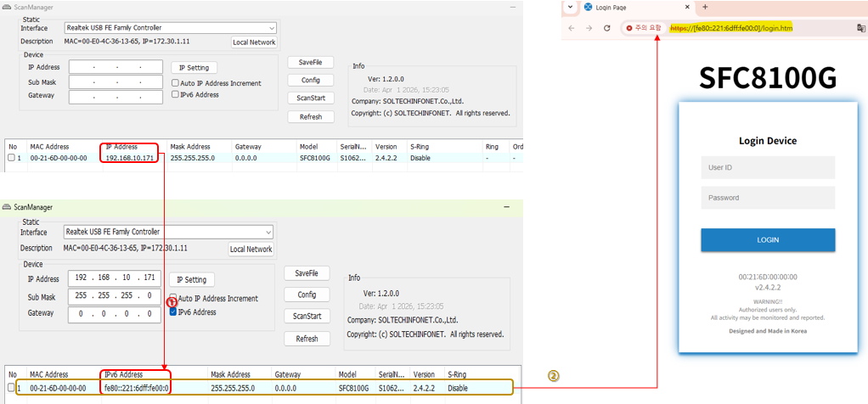Viewport: 868px width, 404px height.
Task: Click IP Address field showing 192.168.10.171
Action: (x=115, y=278)
